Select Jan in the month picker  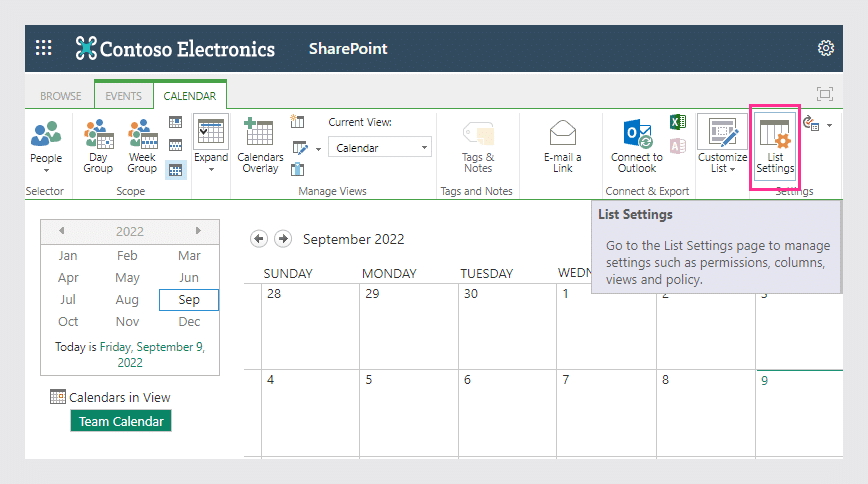[x=68, y=255]
